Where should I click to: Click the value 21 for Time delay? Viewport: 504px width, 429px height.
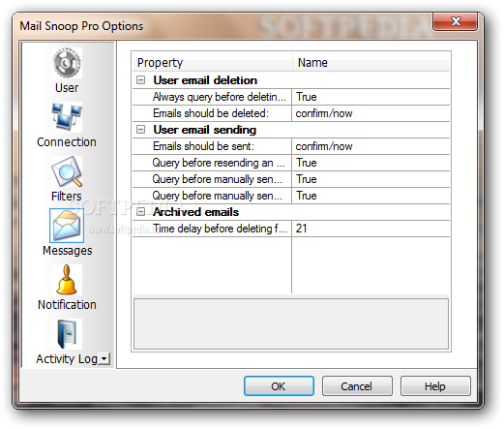click(x=371, y=229)
